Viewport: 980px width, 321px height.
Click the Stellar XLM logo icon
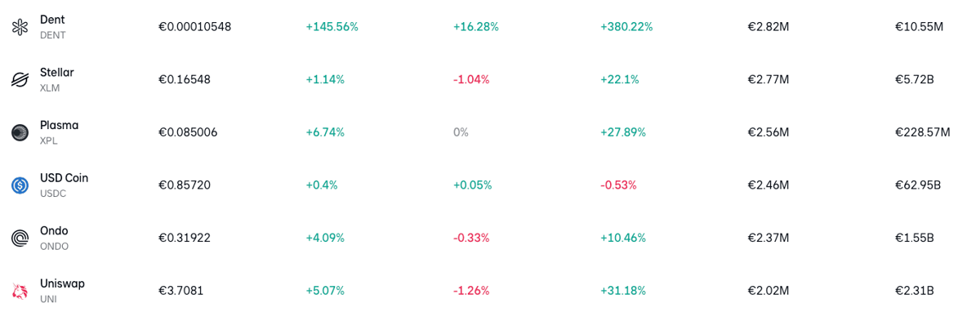pyautogui.click(x=20, y=79)
